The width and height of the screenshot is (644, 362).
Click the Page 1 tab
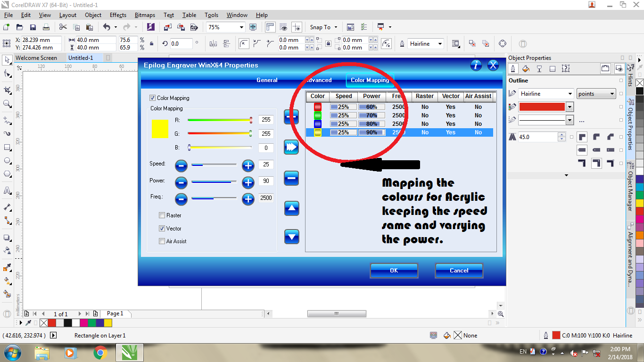pos(115,313)
